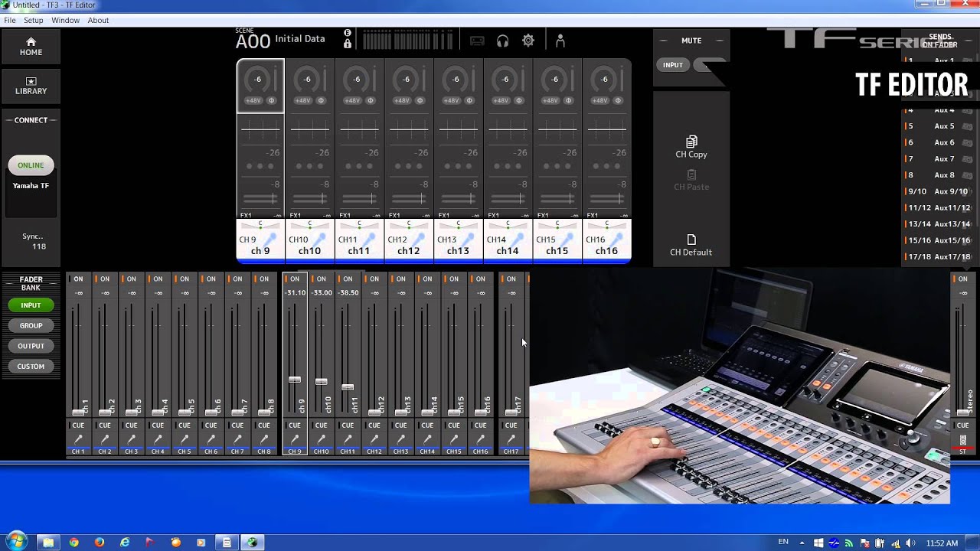Click the A00 Initial Data scene name
Screen dimensions: 980x551
280,41
